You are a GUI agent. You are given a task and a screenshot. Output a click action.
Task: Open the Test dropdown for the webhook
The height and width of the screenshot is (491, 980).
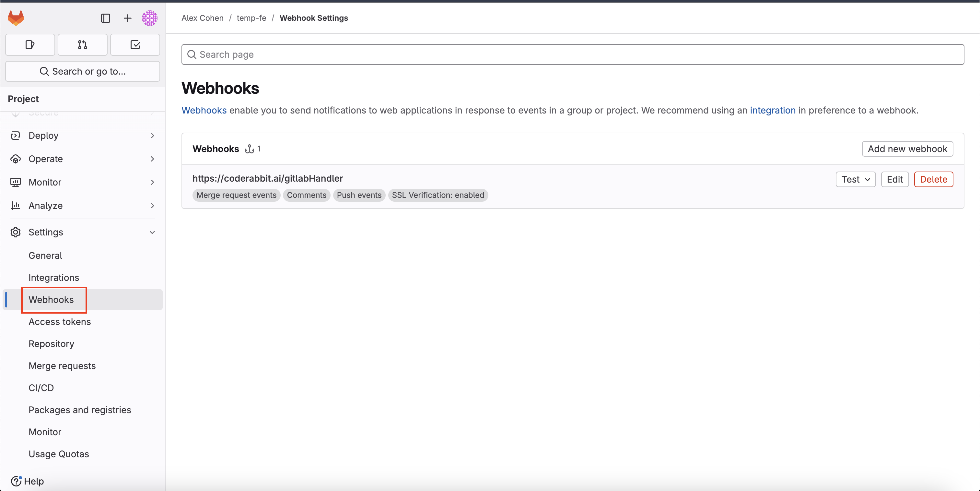(855, 179)
